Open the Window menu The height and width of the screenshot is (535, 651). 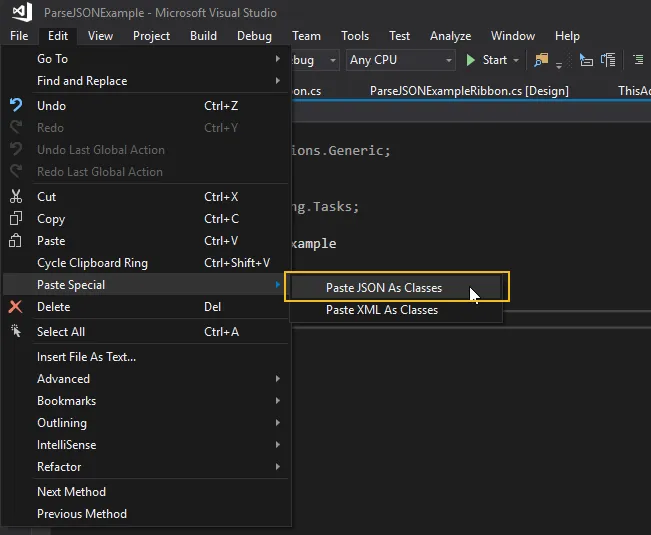(513, 36)
